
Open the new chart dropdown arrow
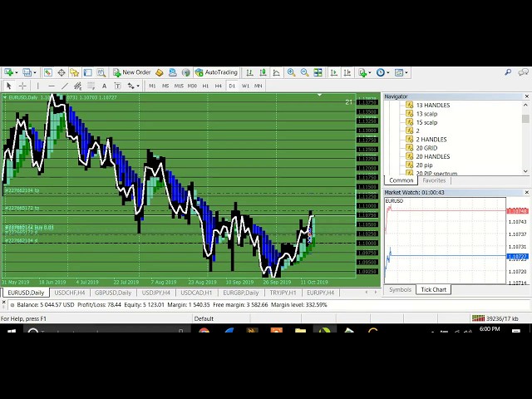click(16, 73)
